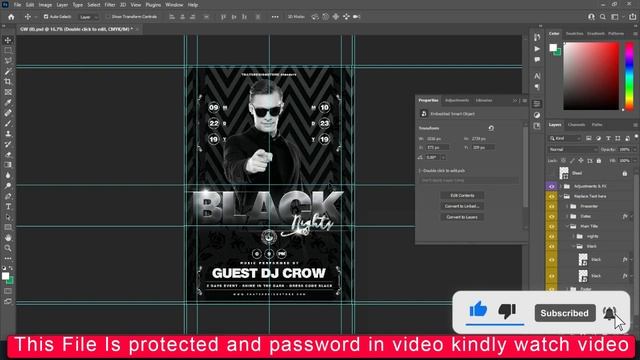Select the Pen tool
The height and width of the screenshot is (360, 640).
point(8,196)
